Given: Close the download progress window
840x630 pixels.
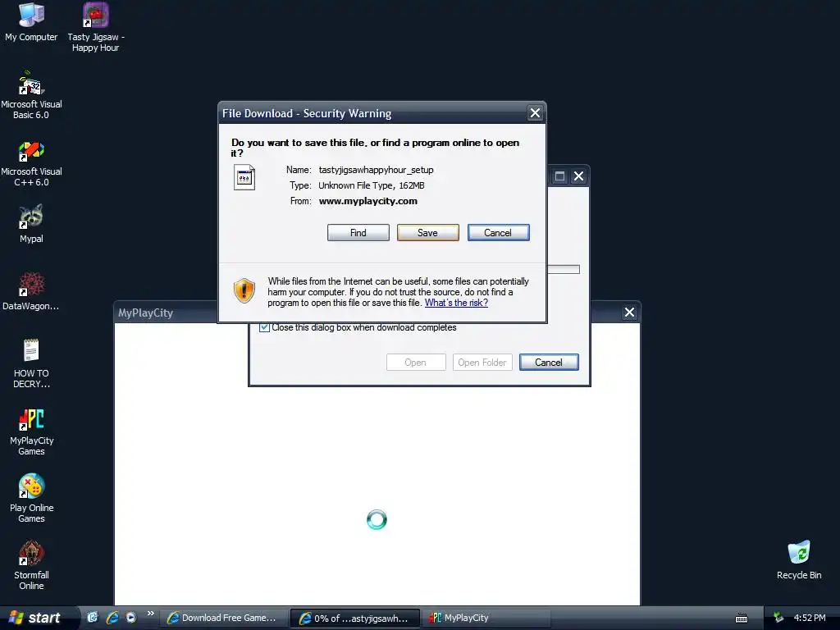Looking at the screenshot, I should [578, 176].
